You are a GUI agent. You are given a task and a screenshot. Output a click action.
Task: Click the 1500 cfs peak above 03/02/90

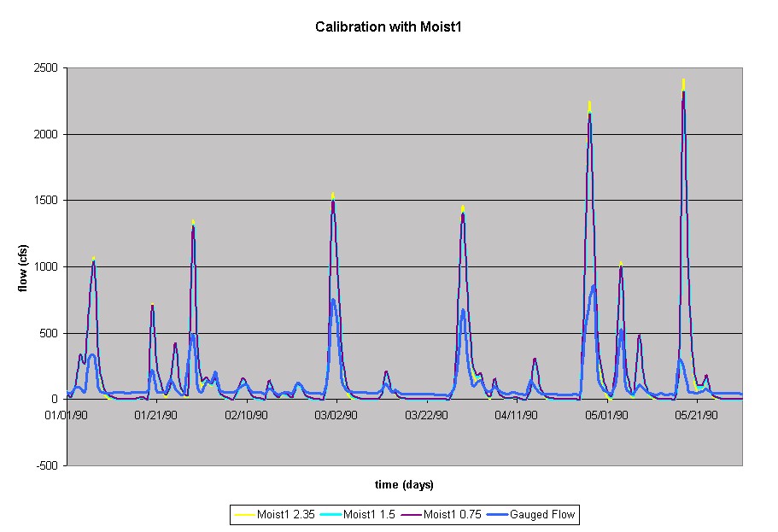coord(333,196)
